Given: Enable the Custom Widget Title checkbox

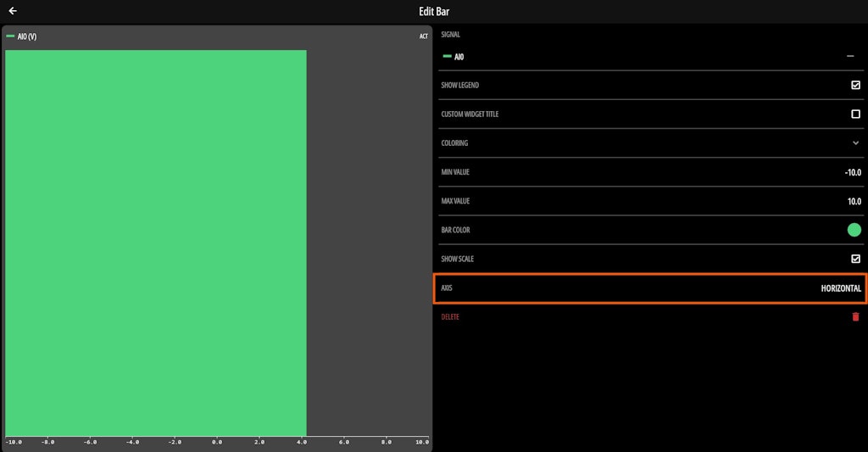Looking at the screenshot, I should pyautogui.click(x=855, y=114).
